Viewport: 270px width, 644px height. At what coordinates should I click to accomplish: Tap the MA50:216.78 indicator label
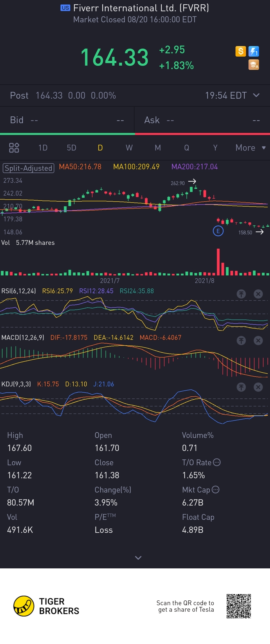click(80, 167)
